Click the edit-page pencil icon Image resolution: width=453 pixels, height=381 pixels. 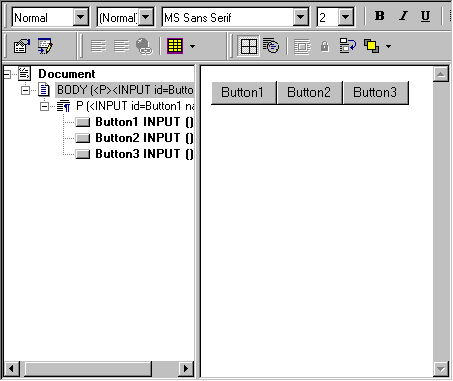(45, 46)
